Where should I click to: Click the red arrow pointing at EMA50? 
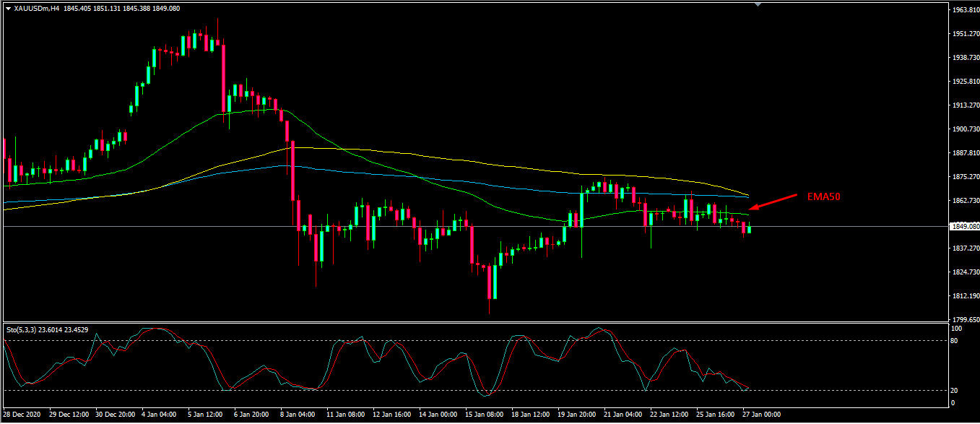pos(772,203)
